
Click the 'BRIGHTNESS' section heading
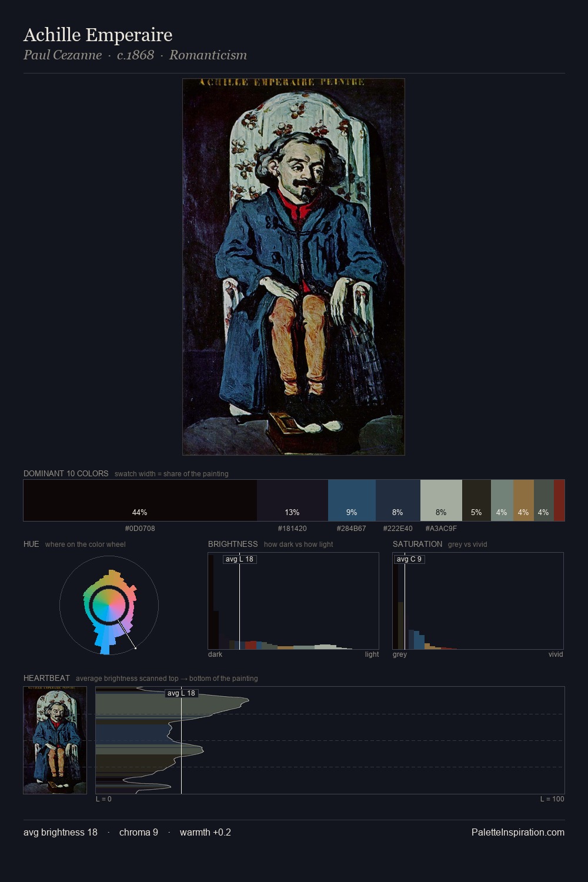[233, 544]
